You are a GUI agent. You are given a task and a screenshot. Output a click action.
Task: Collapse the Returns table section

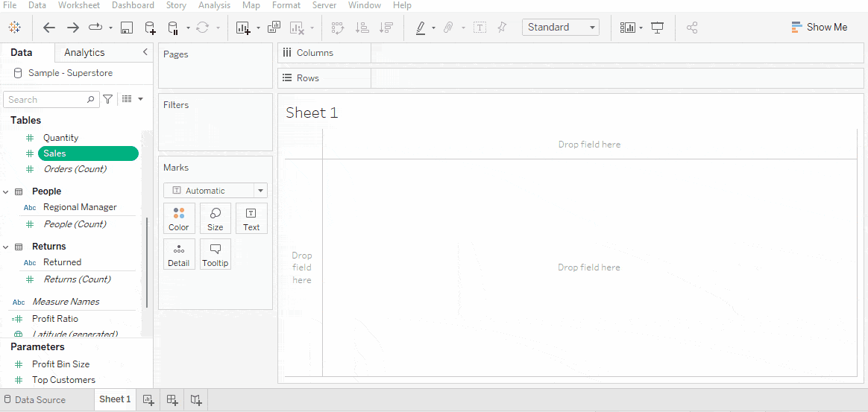pyautogui.click(x=6, y=247)
